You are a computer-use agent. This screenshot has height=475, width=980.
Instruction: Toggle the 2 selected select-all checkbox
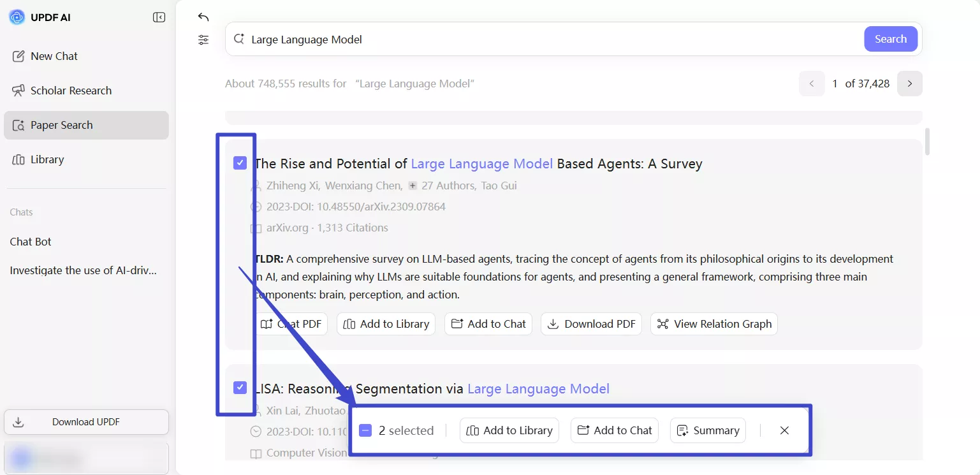365,430
